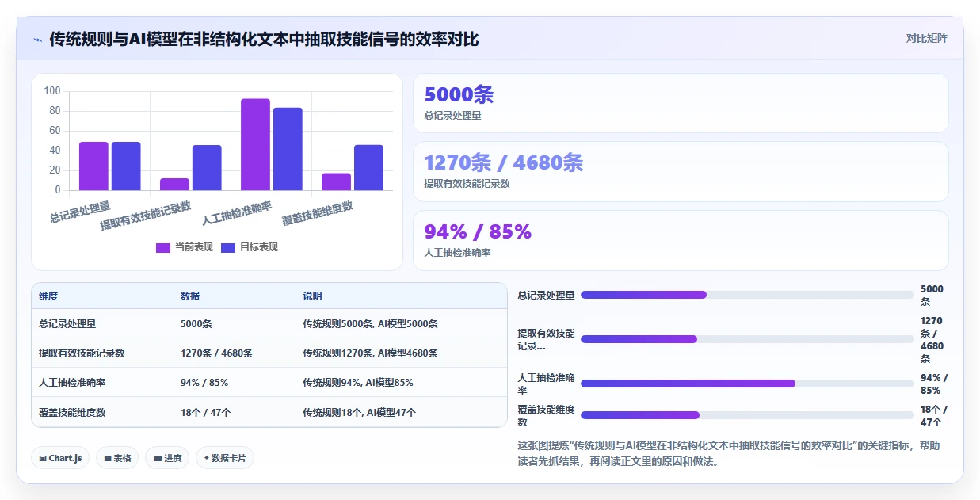Click the 总记录处理量 label beside its progress bar
This screenshot has width=980, height=500.
[x=546, y=295]
